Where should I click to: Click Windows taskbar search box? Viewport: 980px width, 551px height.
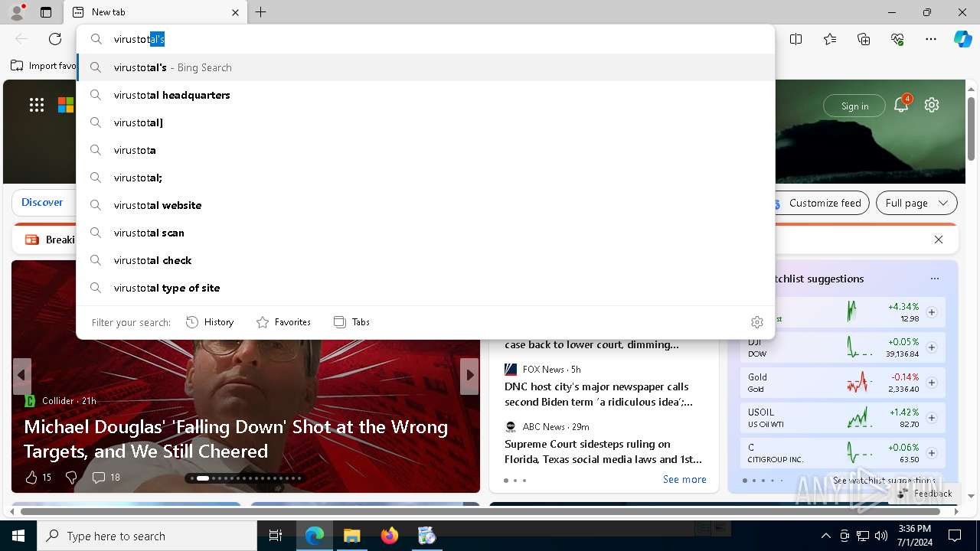[147, 536]
